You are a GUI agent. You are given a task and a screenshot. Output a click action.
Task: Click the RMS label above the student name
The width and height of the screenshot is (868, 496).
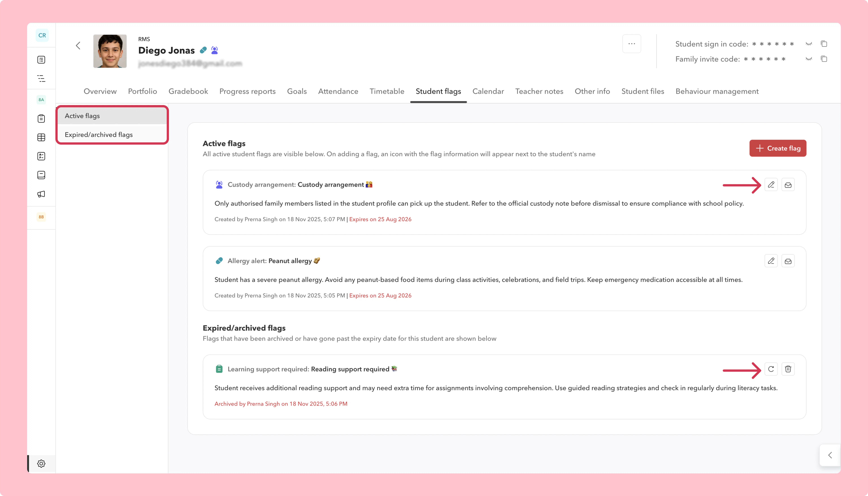[x=144, y=39]
